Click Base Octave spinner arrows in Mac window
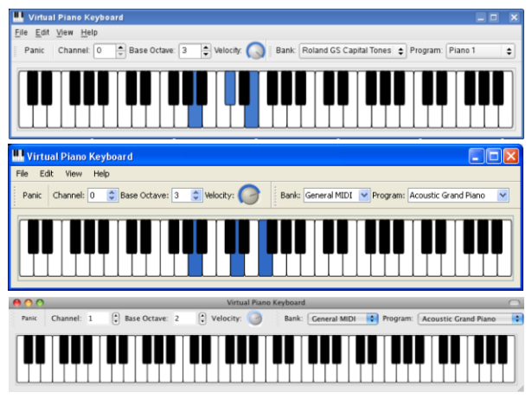532x399 pixels. (202, 319)
